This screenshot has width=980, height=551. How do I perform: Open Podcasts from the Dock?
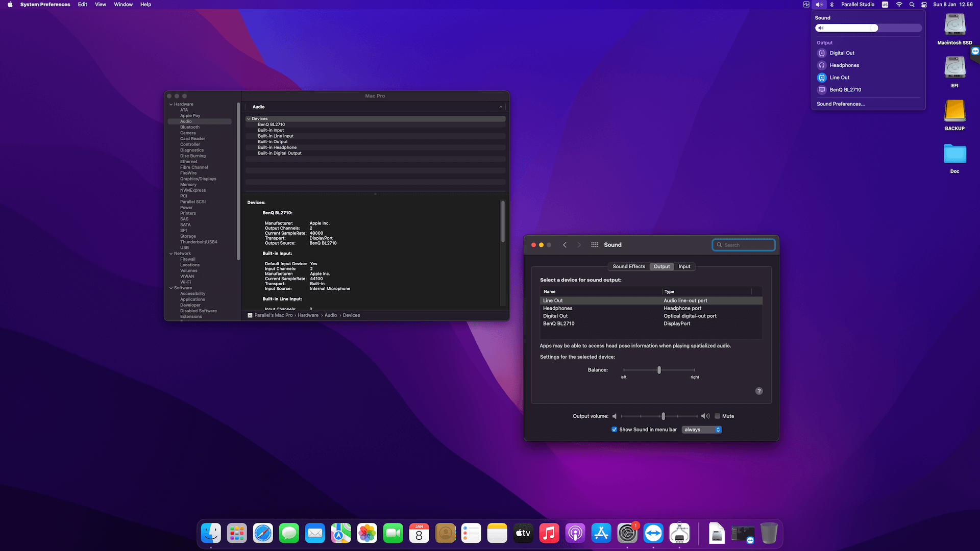tap(575, 533)
